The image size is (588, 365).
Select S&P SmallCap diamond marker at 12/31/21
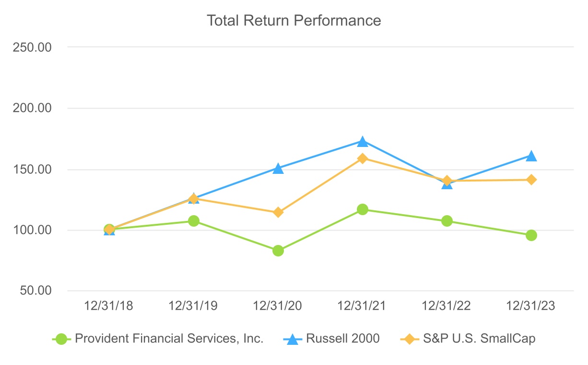pos(363,158)
